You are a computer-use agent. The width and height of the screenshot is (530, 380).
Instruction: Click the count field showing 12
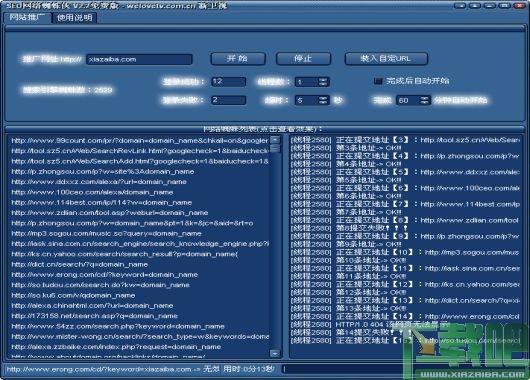(x=228, y=81)
